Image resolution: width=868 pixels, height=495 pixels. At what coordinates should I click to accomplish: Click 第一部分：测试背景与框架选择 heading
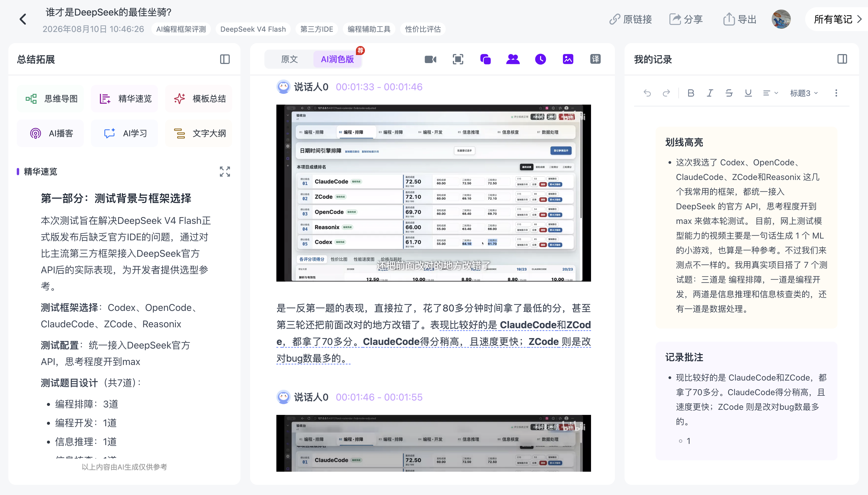coord(116,198)
